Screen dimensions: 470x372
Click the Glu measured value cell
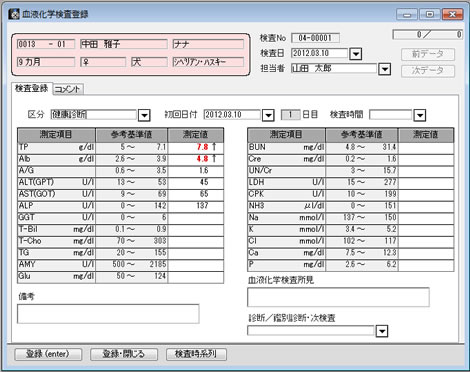pos(196,276)
